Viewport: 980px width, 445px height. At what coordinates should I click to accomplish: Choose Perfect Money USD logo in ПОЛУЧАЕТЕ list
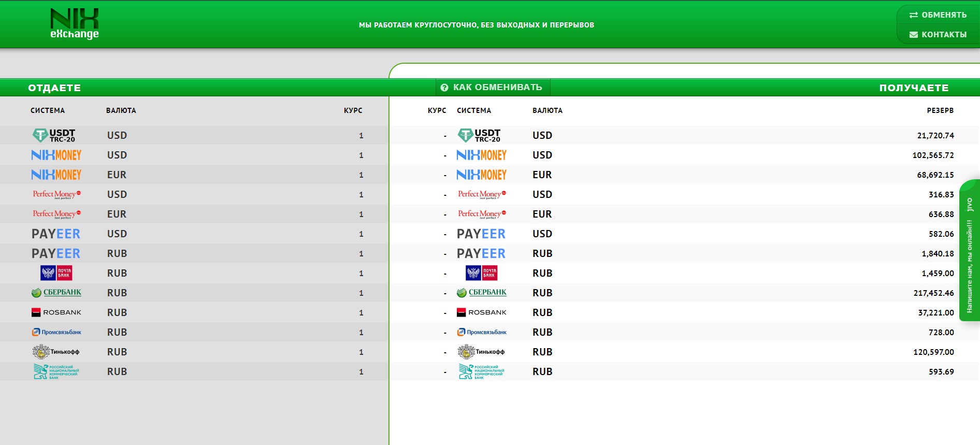[482, 194]
